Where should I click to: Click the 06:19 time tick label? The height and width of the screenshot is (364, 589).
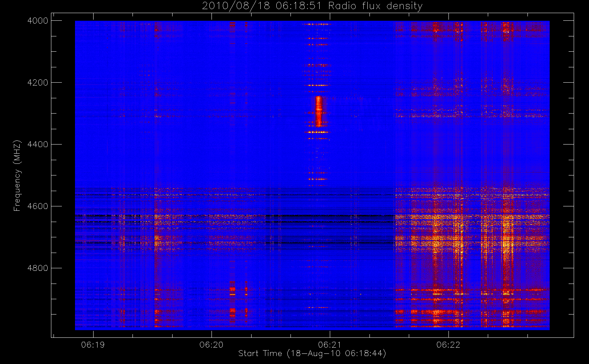(x=93, y=345)
